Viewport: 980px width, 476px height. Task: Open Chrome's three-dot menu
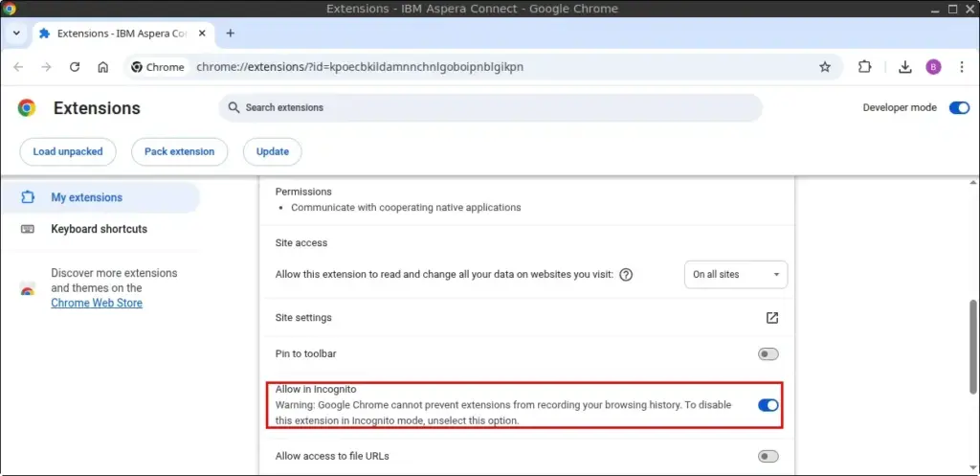(x=962, y=67)
